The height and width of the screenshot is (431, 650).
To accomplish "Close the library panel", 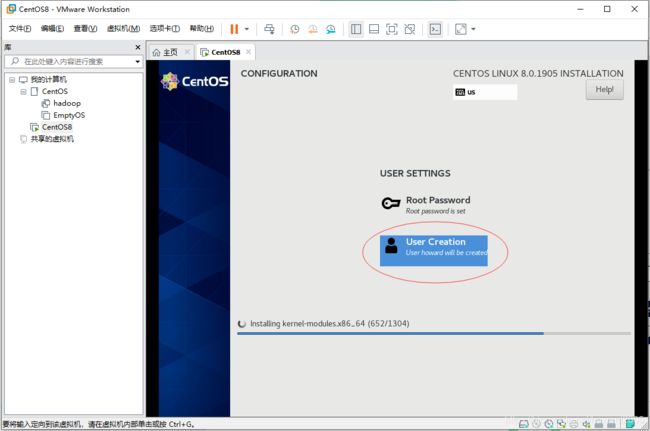I will [138, 47].
